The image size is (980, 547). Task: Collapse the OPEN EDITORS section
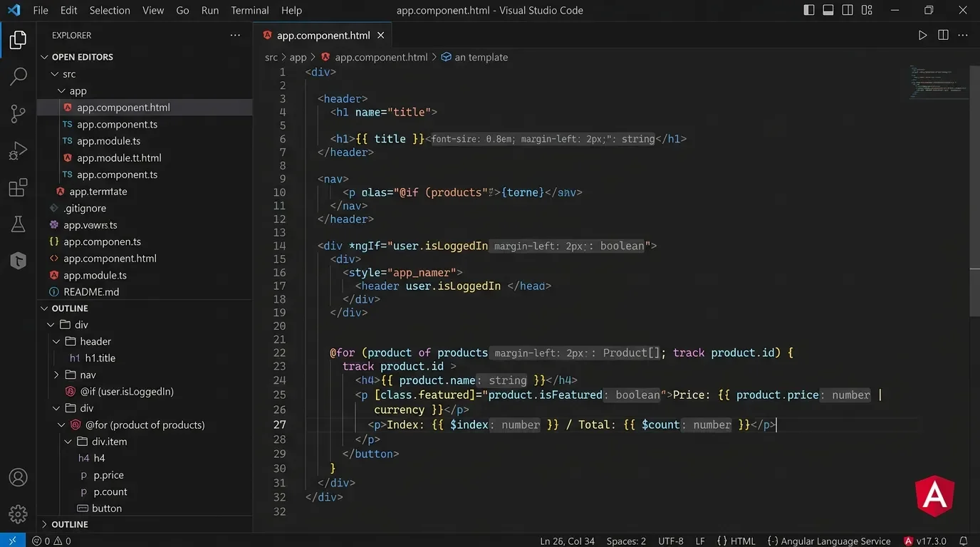coord(45,57)
